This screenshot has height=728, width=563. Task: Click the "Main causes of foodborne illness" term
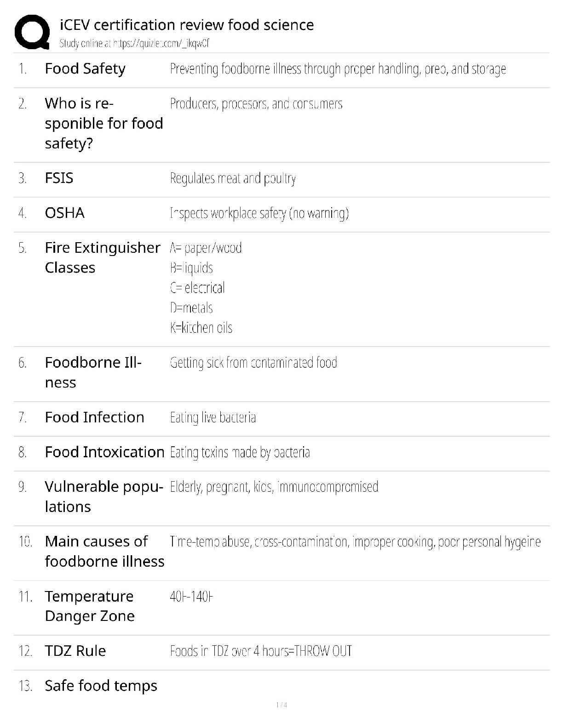pos(104,551)
